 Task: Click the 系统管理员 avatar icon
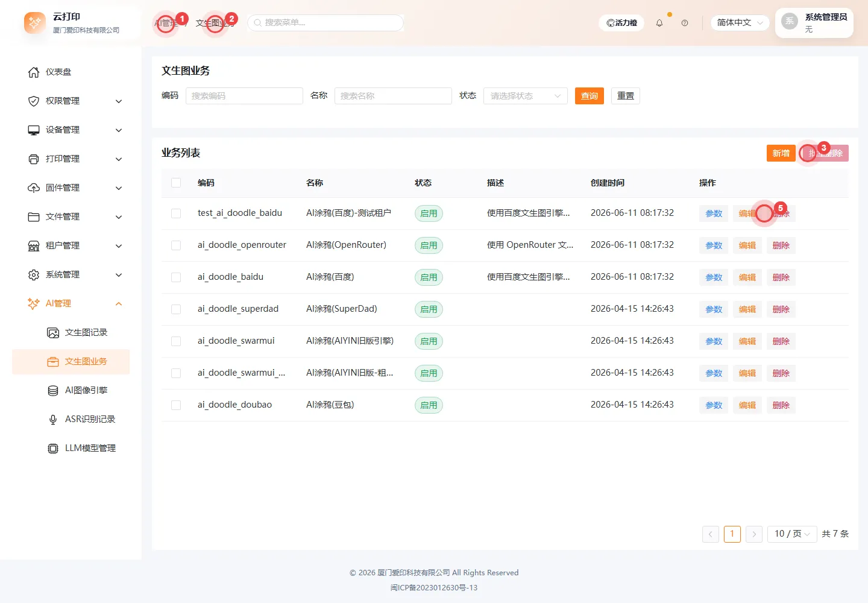790,21
